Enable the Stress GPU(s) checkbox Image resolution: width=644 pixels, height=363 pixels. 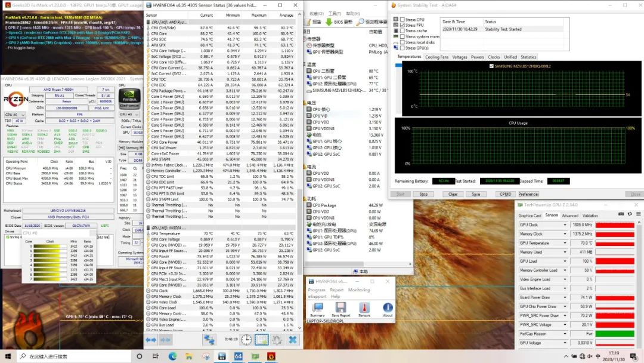402,48
